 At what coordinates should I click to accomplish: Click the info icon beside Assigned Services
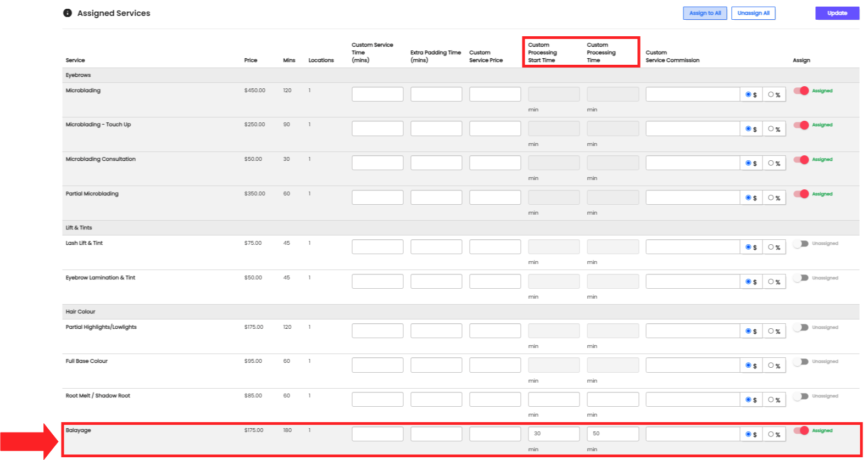68,13
